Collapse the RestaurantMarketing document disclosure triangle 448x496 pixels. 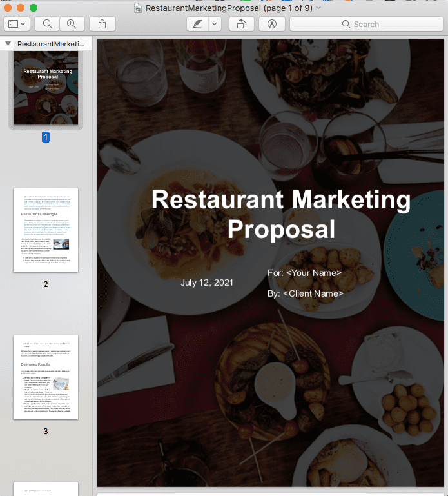point(8,44)
